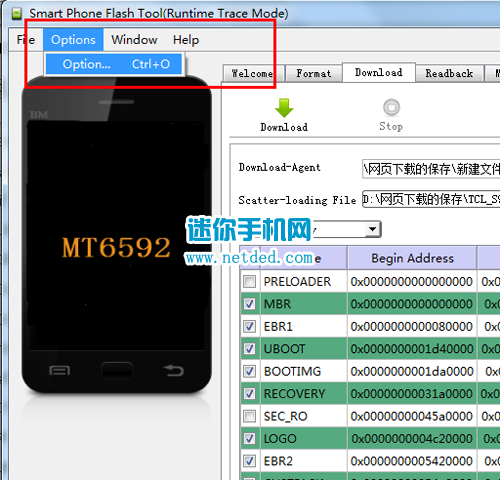Screen dimensions: 500x480
Task: Click the green Download arrow icon
Action: 284,108
